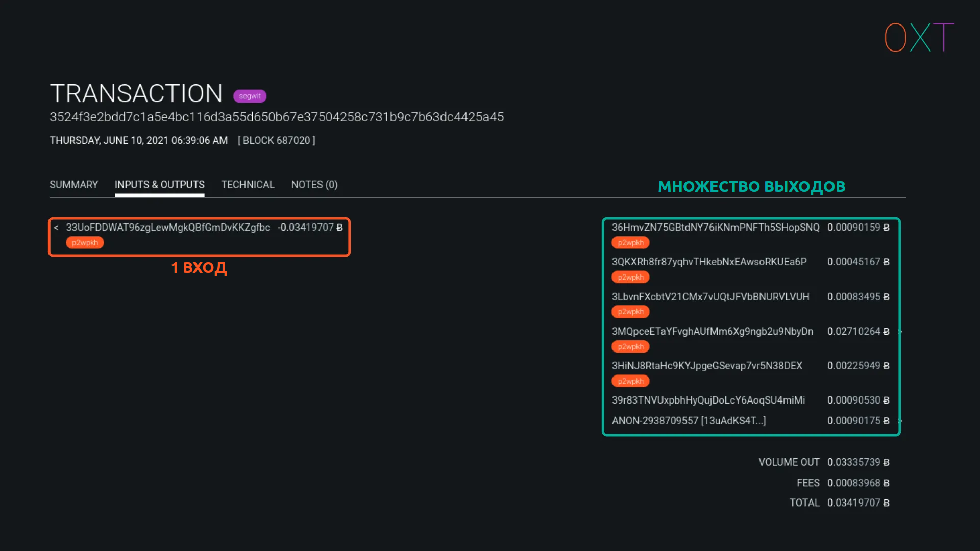Click the p2wpkh tag under 36HmvZN75 output
980x551 pixels.
(630, 243)
